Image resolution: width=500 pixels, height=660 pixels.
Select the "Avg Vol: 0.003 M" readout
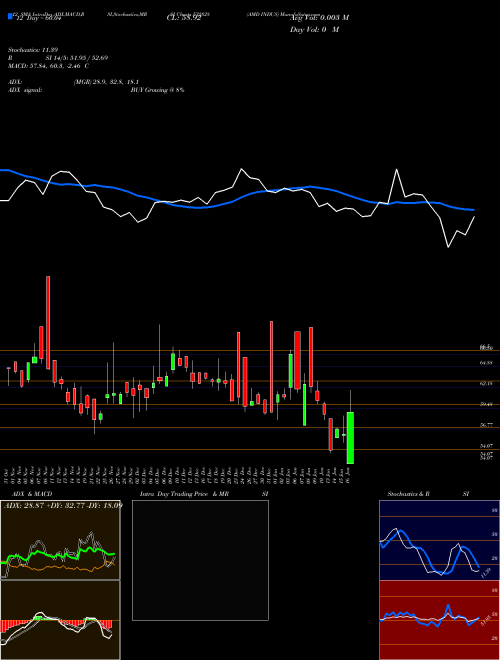point(319,18)
